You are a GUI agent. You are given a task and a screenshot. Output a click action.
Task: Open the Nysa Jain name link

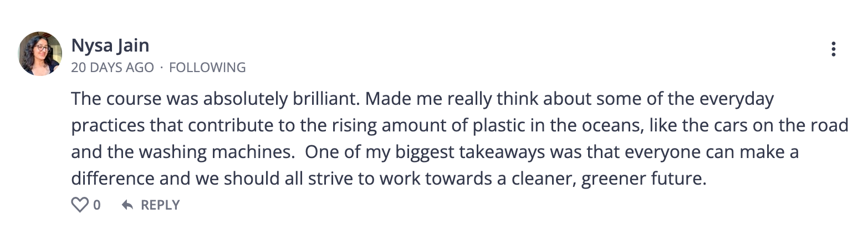(110, 45)
